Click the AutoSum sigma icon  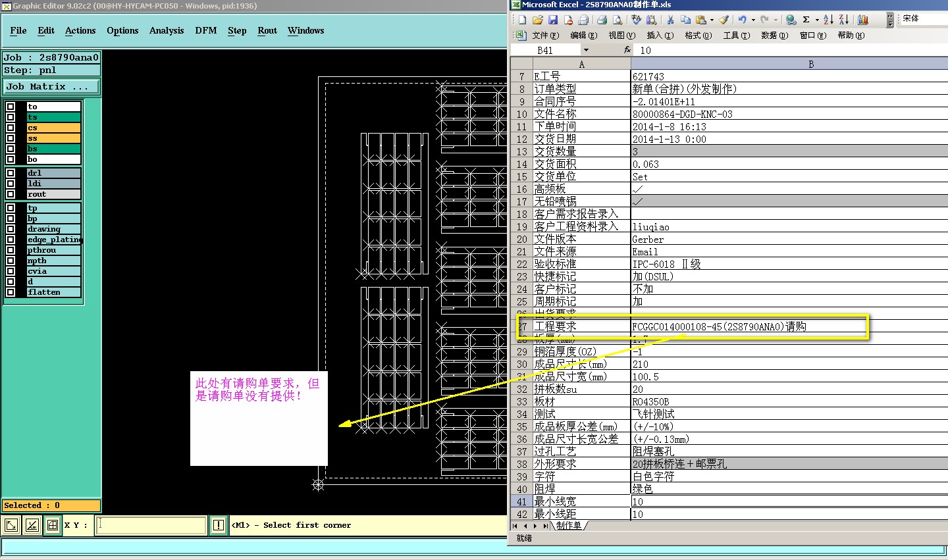pos(806,20)
